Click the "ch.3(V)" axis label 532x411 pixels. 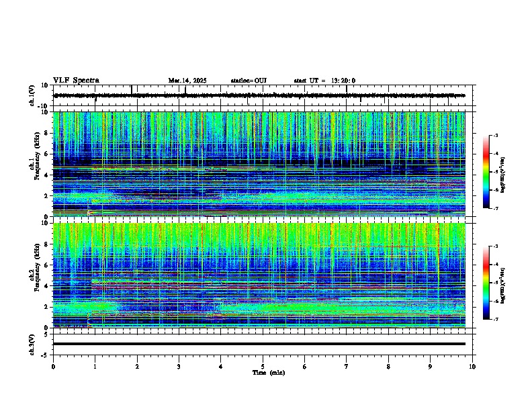(32, 345)
